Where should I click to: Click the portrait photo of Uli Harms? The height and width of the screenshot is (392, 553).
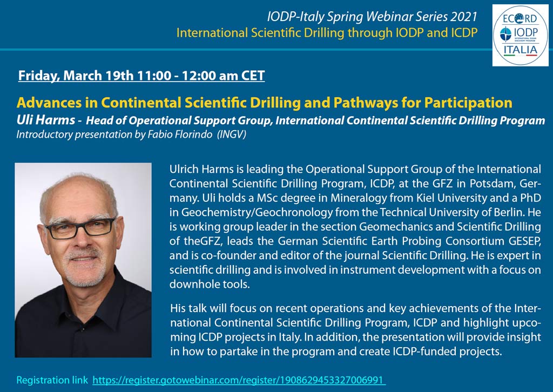pyautogui.click(x=83, y=260)
